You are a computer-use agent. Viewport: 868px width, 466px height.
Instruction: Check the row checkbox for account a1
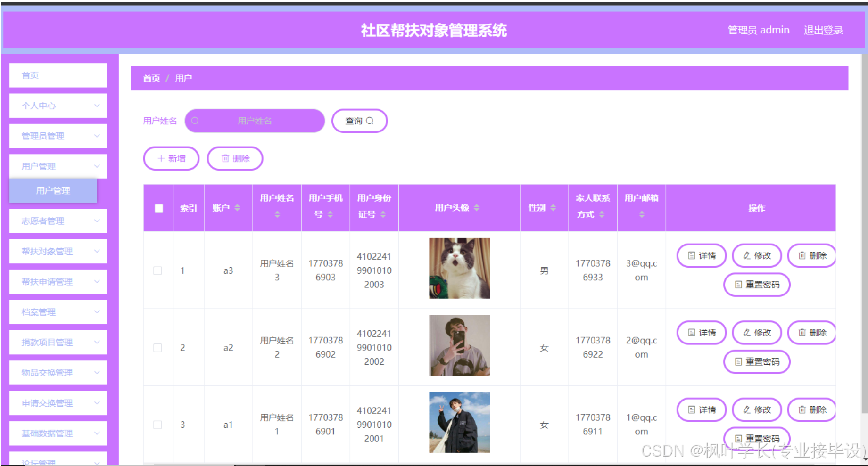point(158,425)
